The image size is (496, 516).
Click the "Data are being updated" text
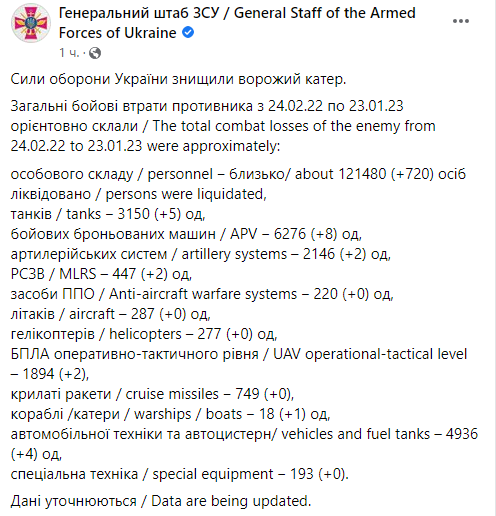231,501
